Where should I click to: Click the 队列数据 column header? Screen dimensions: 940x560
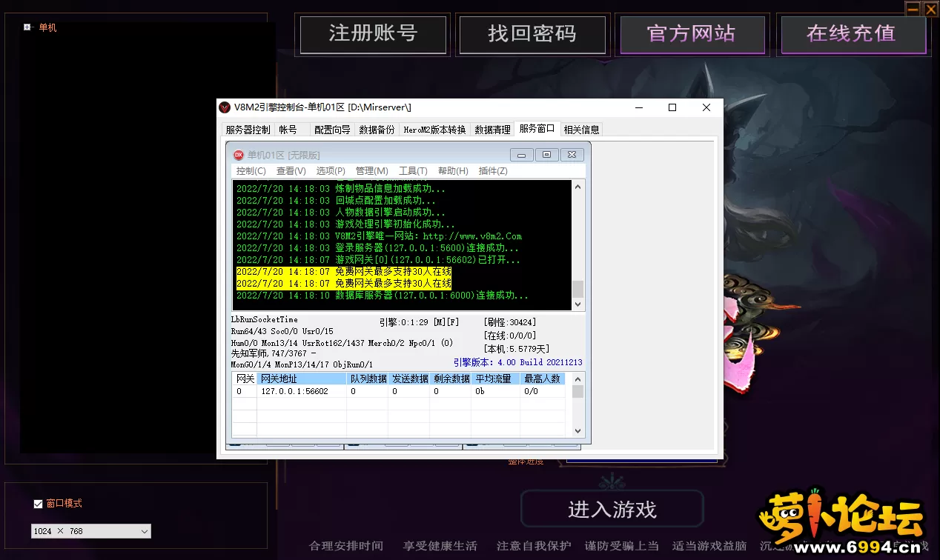point(368,379)
